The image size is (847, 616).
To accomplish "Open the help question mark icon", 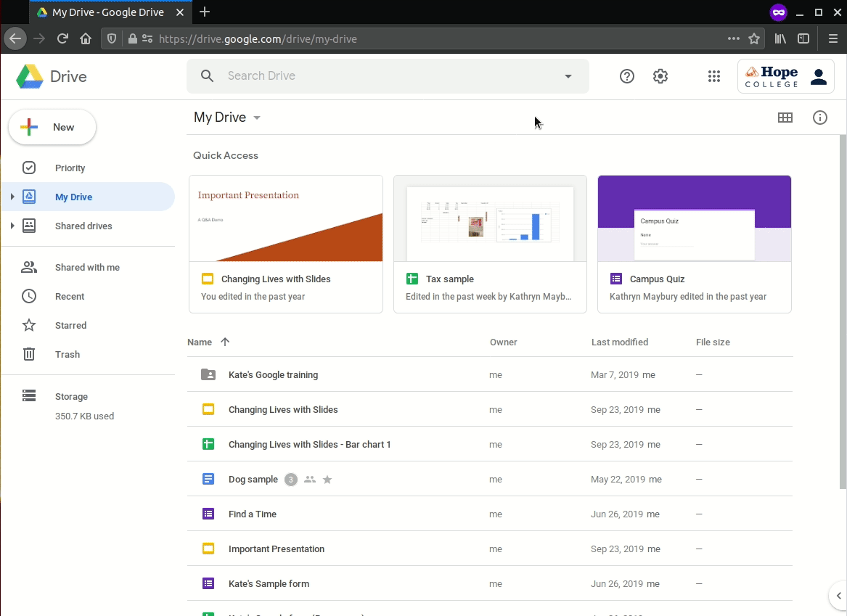I will [626, 76].
